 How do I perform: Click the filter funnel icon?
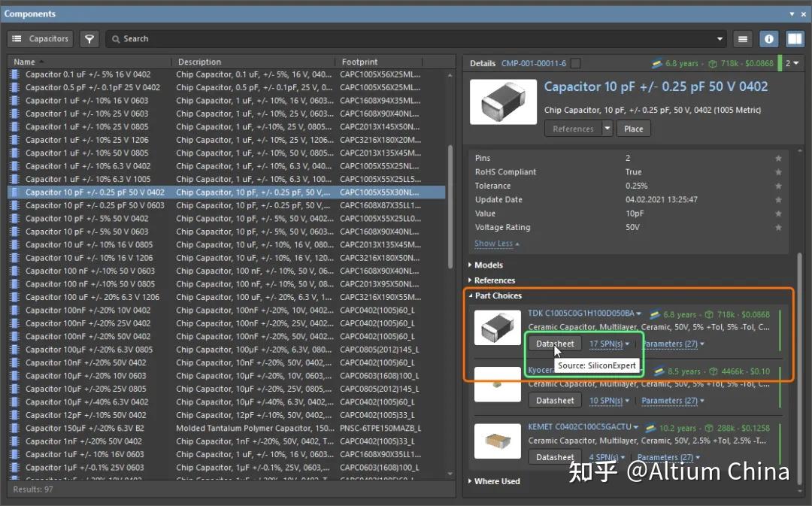pyautogui.click(x=89, y=38)
